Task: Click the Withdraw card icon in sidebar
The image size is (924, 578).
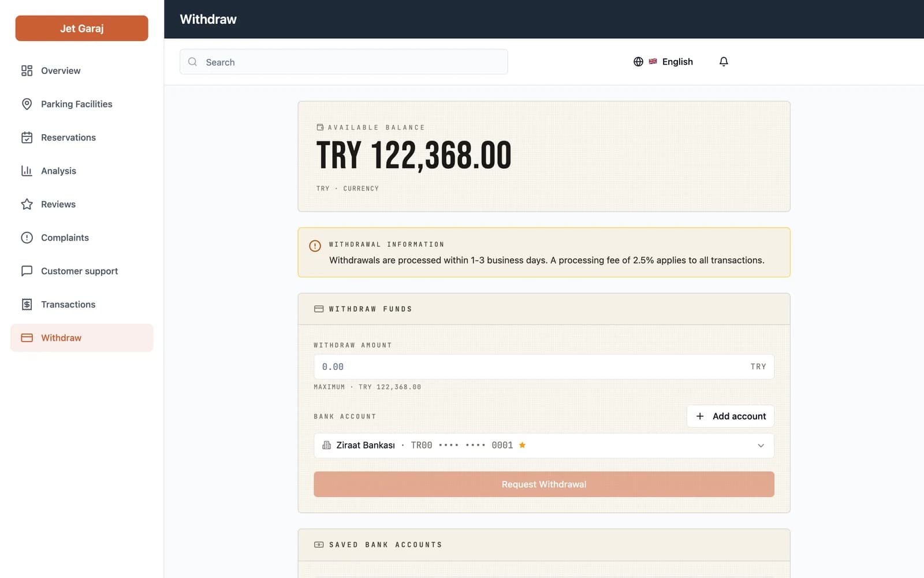Action: coord(27,338)
